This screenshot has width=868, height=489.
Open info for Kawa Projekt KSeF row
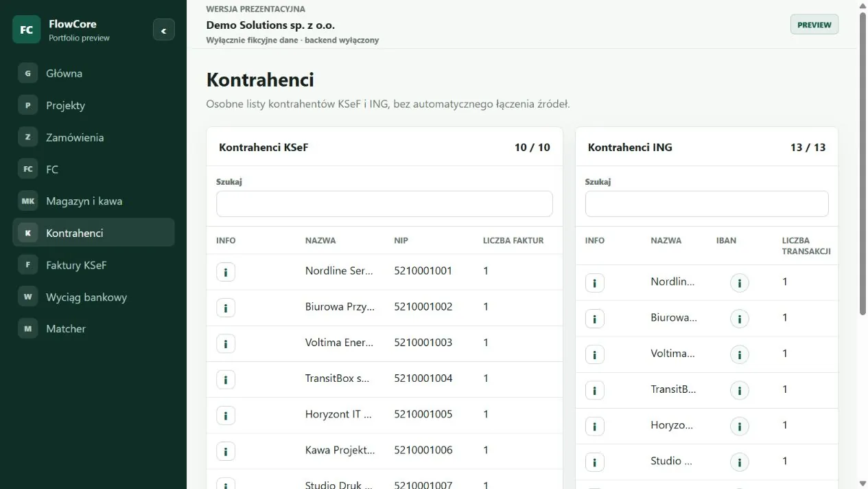[226, 451]
